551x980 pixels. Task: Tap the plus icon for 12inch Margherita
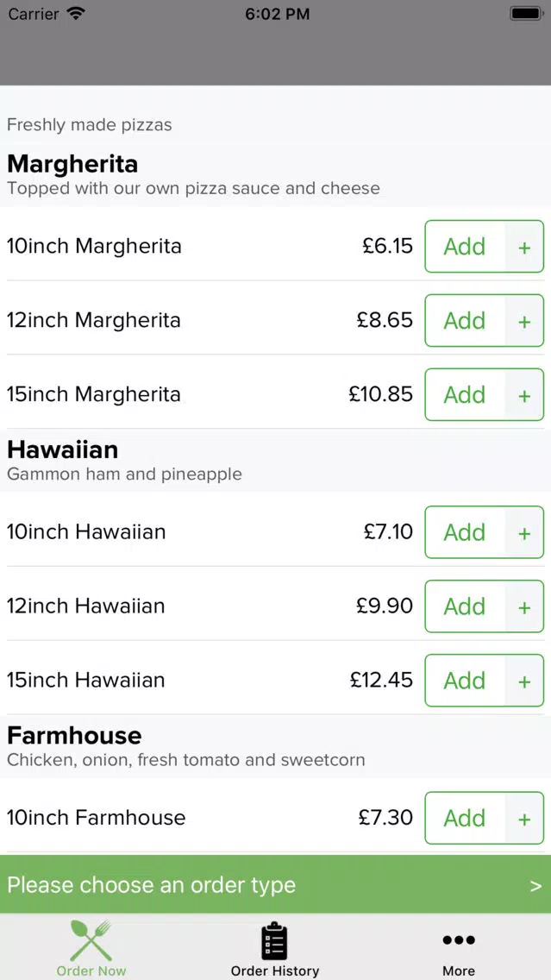tap(524, 321)
